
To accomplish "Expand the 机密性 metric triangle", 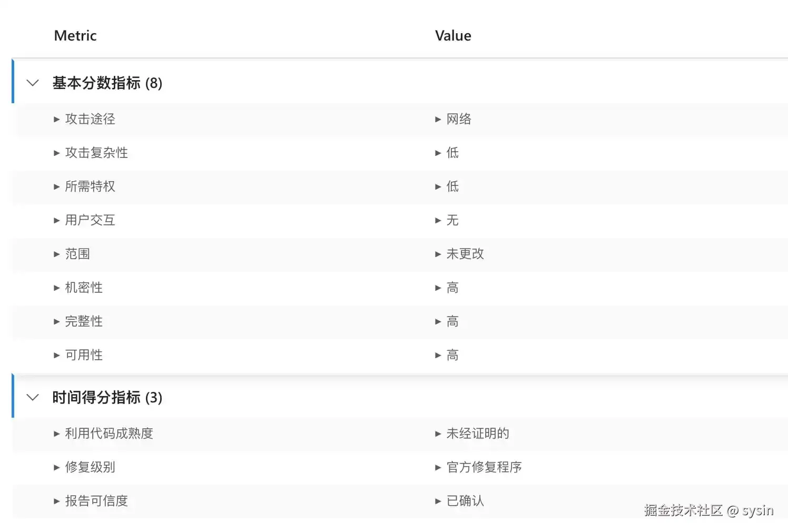I will pyautogui.click(x=57, y=288).
